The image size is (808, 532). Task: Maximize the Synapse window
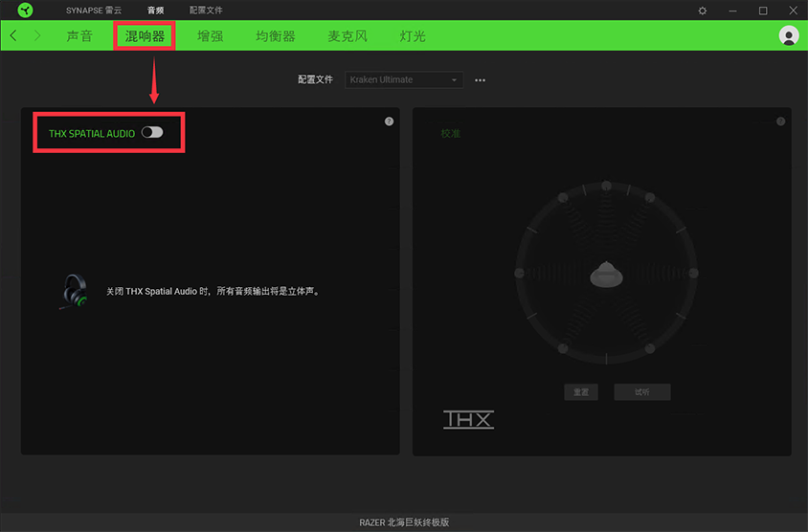coord(763,11)
